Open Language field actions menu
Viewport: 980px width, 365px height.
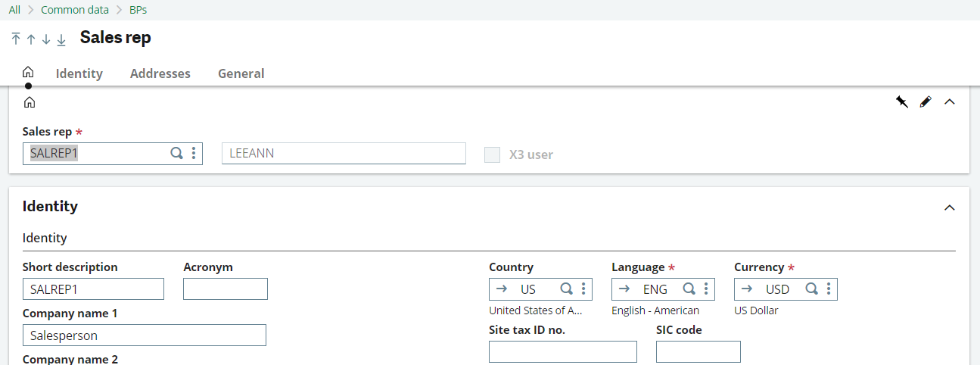click(x=706, y=289)
